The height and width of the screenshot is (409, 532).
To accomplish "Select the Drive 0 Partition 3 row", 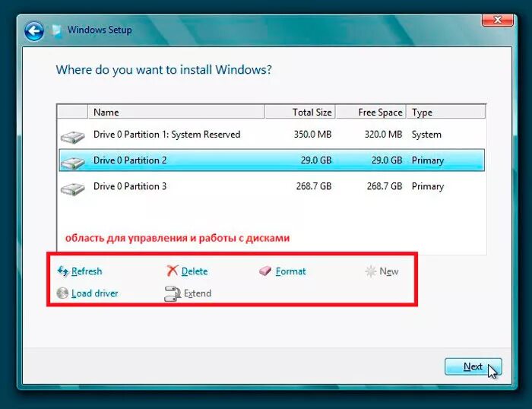I will pyautogui.click(x=271, y=186).
